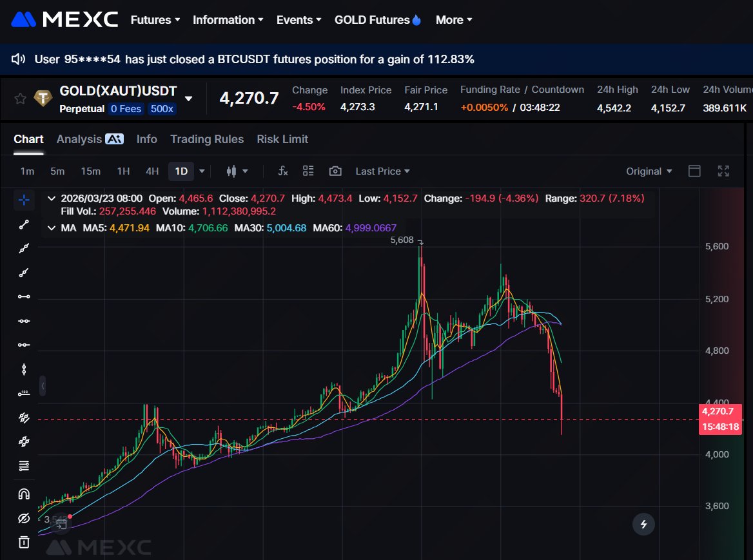Click the MA60 value 4,999.0667
Image resolution: width=753 pixels, height=560 pixels.
pyautogui.click(x=371, y=228)
